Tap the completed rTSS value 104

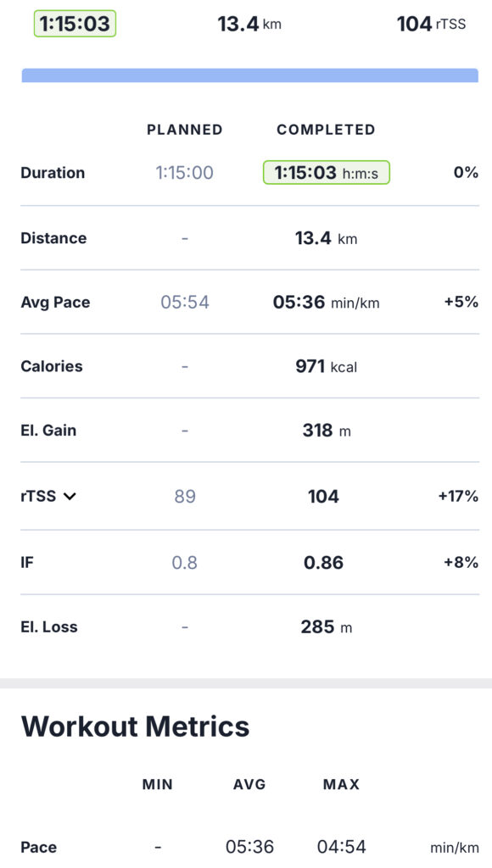[x=323, y=496]
